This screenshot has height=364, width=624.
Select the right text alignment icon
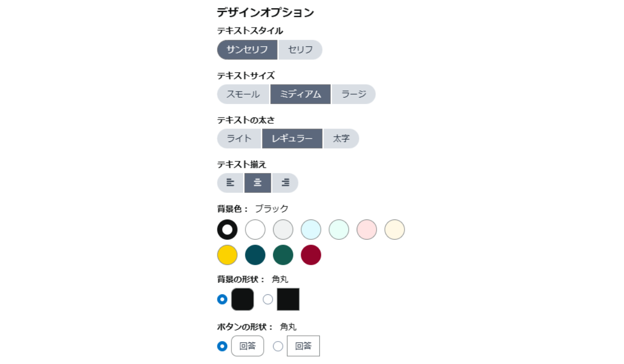click(x=285, y=183)
